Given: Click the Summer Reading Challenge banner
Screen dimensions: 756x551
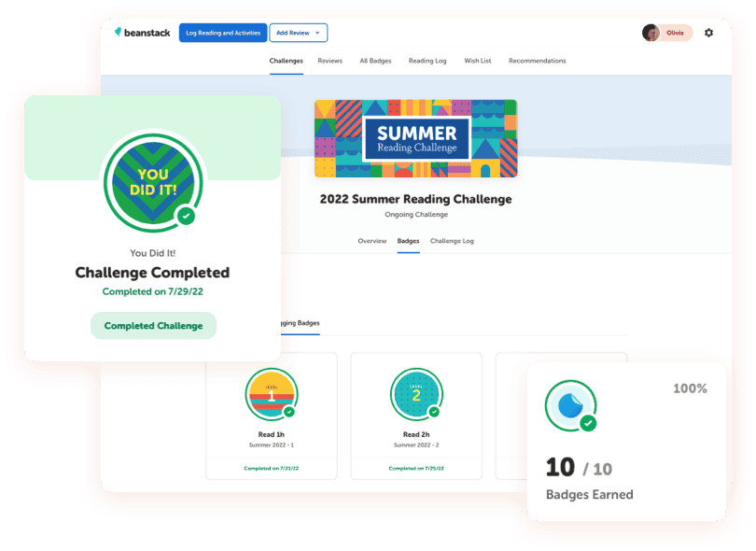Looking at the screenshot, I should click(415, 138).
